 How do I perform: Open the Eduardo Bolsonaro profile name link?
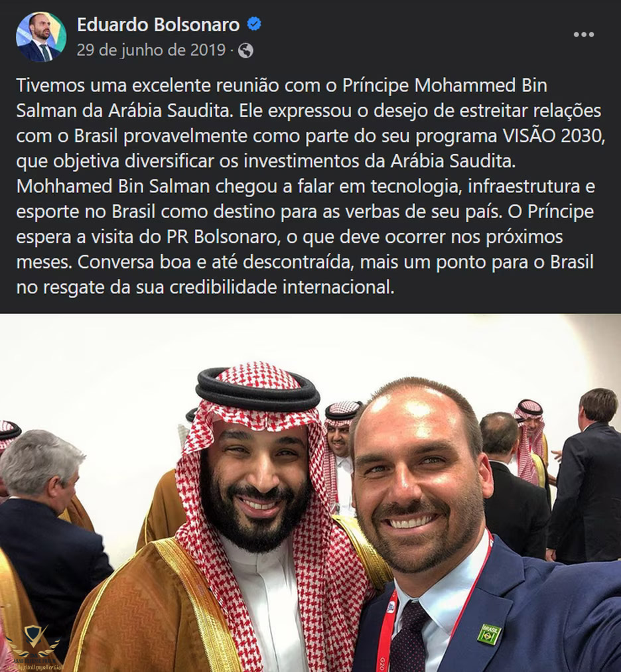tap(158, 25)
